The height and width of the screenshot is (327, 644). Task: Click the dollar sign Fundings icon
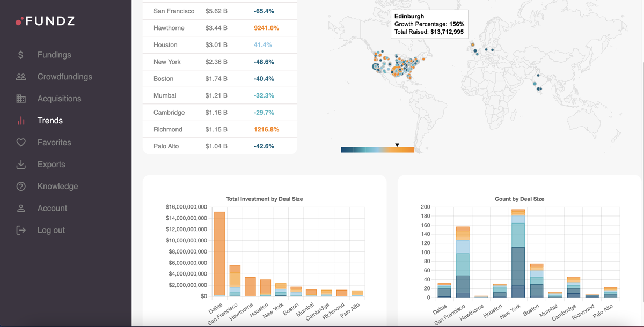(x=21, y=55)
